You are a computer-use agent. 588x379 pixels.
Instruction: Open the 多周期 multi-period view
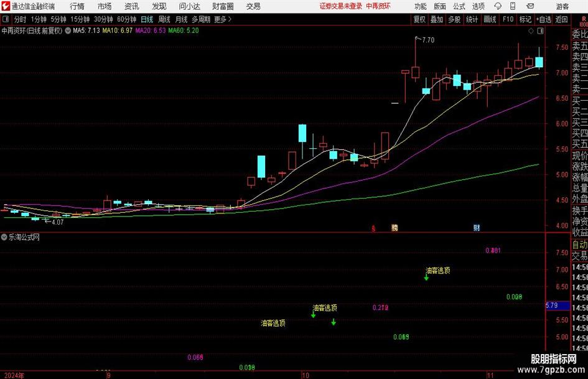coord(201,19)
